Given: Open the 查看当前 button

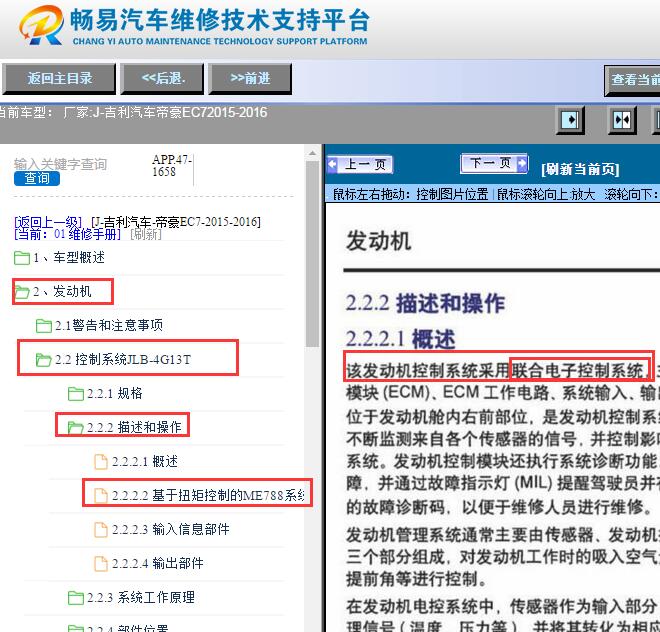Looking at the screenshot, I should tap(632, 80).
